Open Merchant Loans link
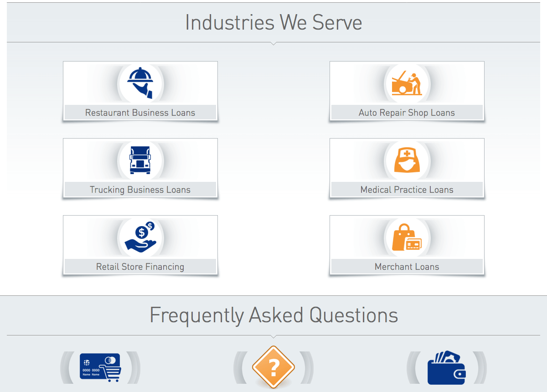The height and width of the screenshot is (392, 547). click(x=407, y=267)
